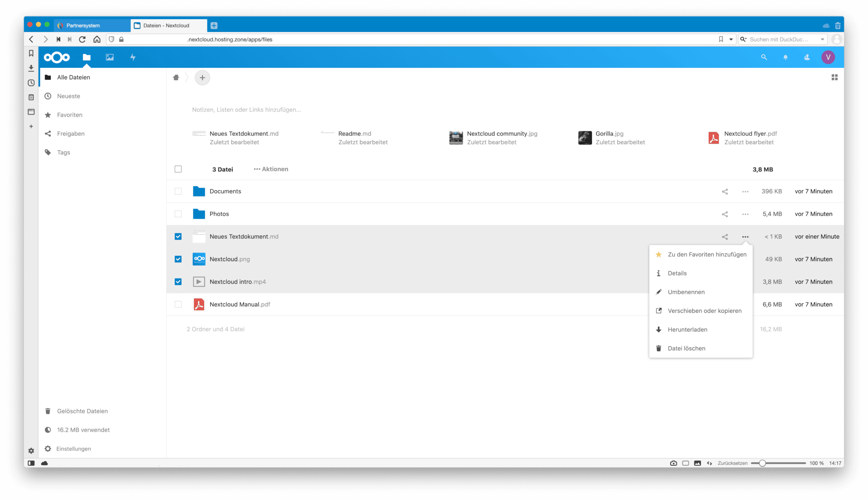Select Herunterladen from the menu
This screenshot has width=868, height=499.
701,330
